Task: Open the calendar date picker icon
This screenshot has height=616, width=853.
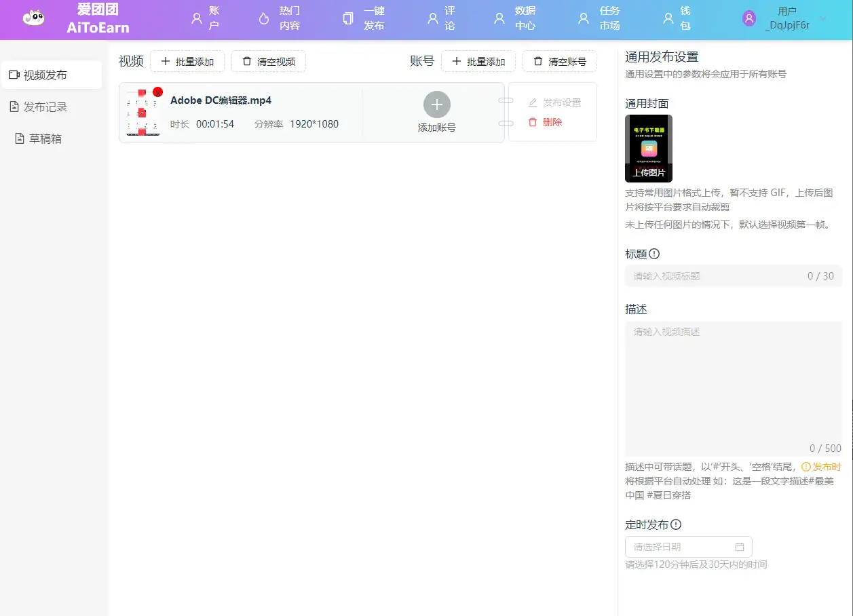Action: pos(740,547)
